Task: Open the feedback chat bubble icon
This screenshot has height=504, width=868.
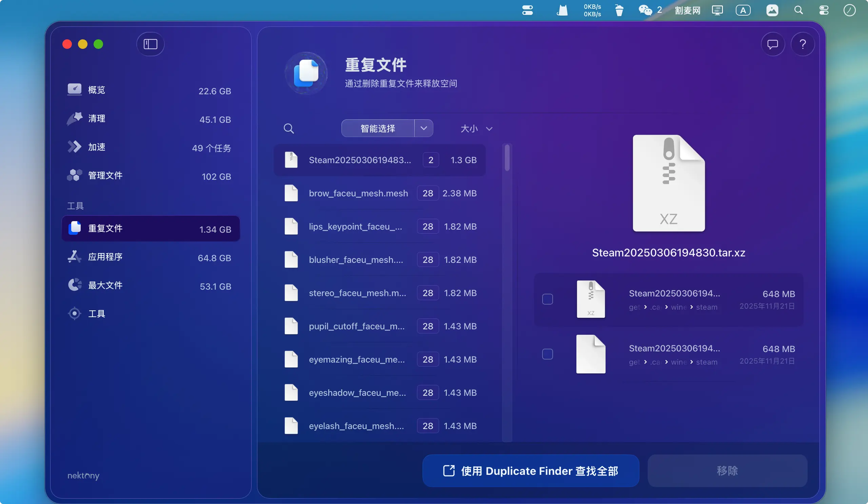Action: click(x=773, y=44)
